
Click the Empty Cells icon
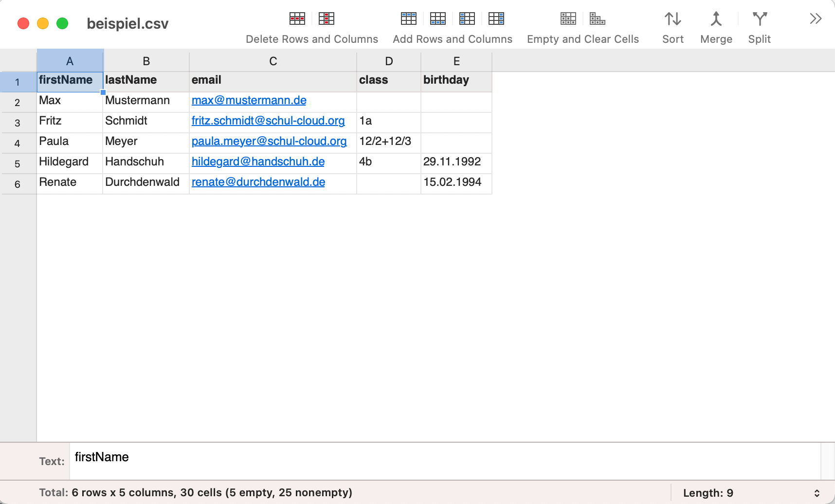pos(568,19)
